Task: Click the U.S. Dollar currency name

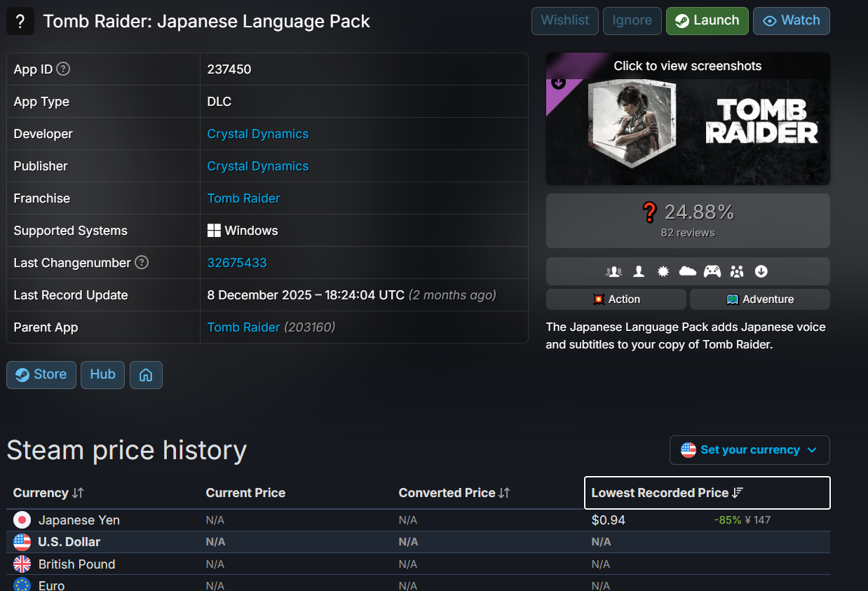Action: 69,542
